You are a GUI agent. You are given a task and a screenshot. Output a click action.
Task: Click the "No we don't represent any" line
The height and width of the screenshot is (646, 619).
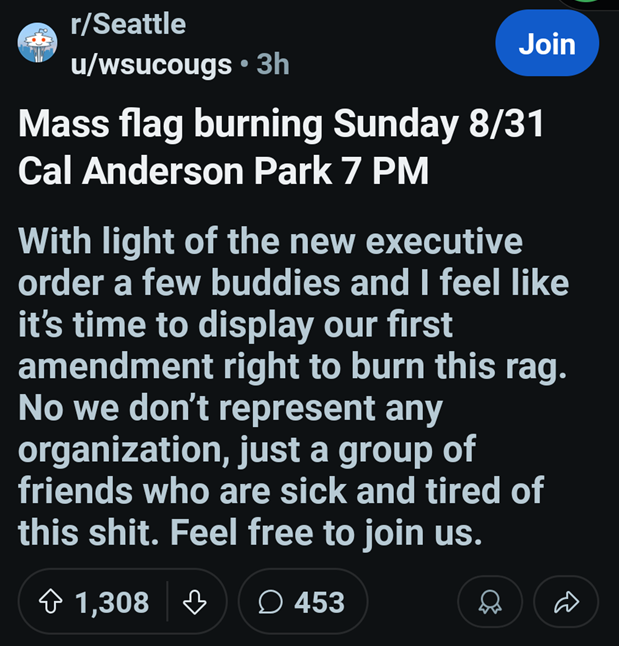[x=229, y=407]
